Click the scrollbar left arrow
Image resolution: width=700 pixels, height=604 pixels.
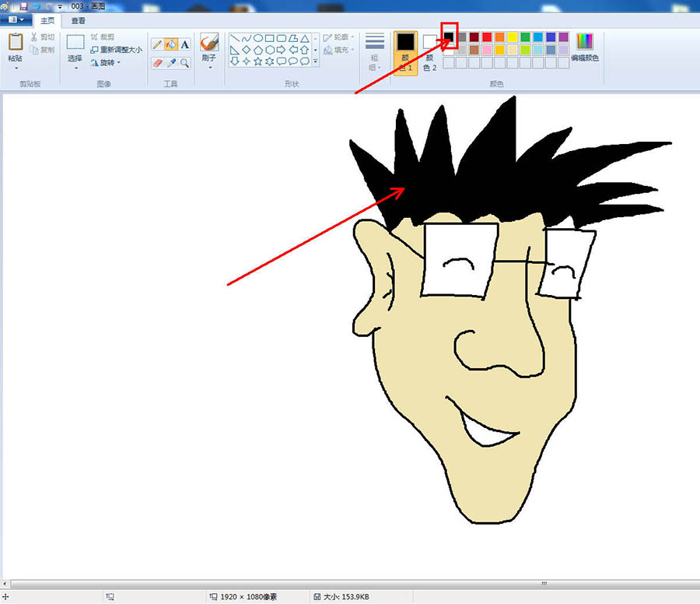pos(5,584)
